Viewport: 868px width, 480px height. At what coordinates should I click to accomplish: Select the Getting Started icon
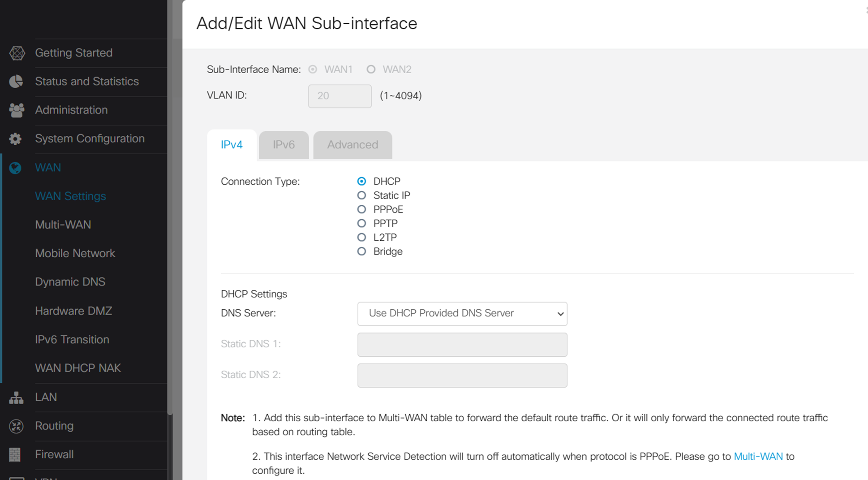[16, 52]
